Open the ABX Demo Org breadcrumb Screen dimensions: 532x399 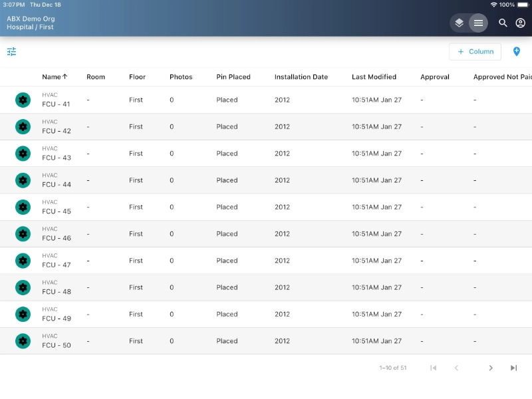[x=31, y=19]
